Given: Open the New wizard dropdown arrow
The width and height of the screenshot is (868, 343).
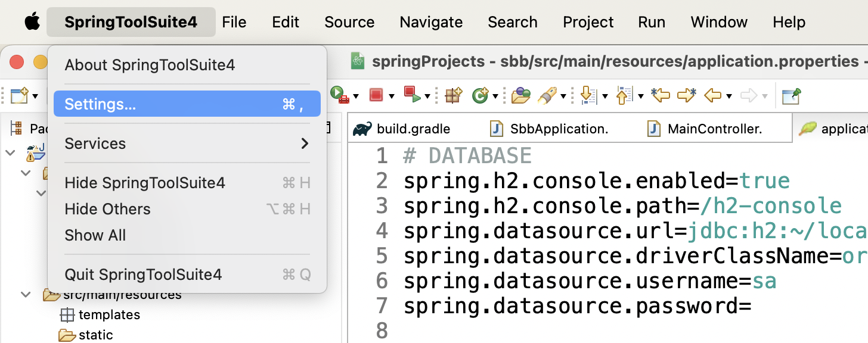Looking at the screenshot, I should point(35,96).
